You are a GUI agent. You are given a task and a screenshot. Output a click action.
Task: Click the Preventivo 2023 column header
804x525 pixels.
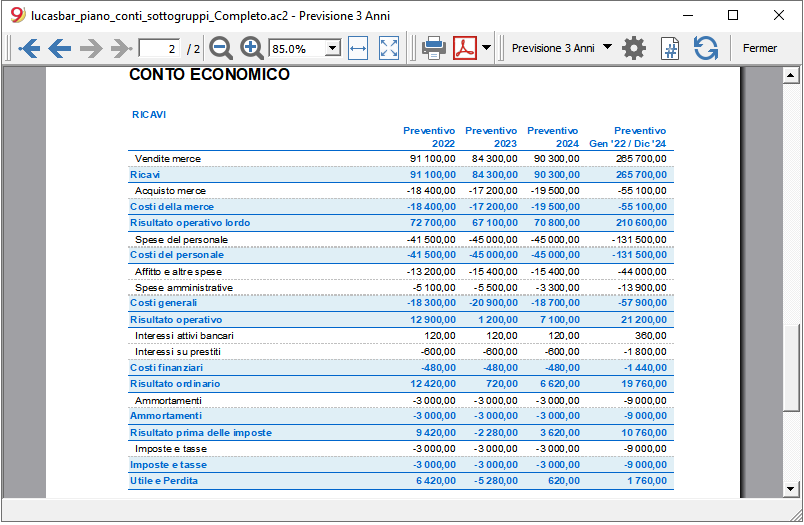point(491,137)
